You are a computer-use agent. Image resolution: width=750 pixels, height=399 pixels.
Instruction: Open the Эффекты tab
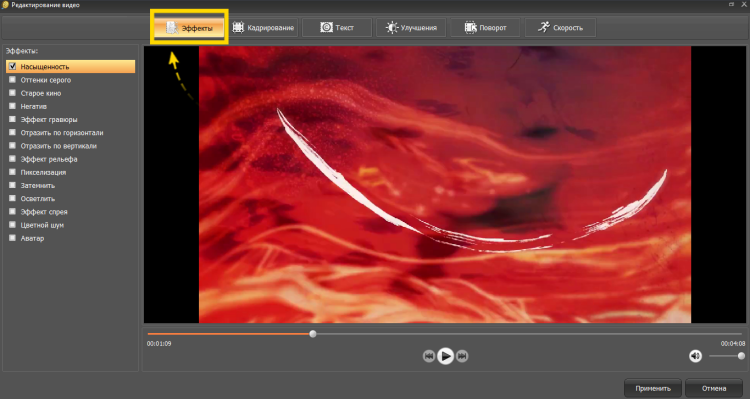[x=189, y=28]
